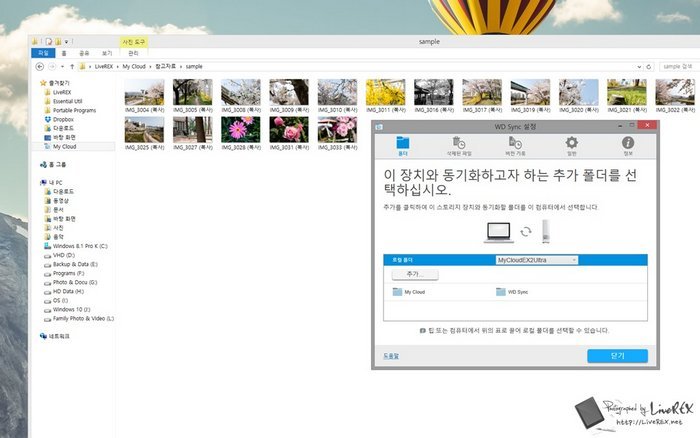
Task: Click the new folder quick access icon
Action: [x=58, y=42]
